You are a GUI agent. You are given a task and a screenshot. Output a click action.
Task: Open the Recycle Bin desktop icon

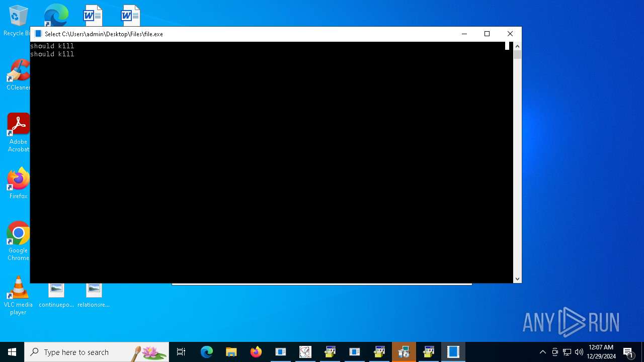[18, 20]
